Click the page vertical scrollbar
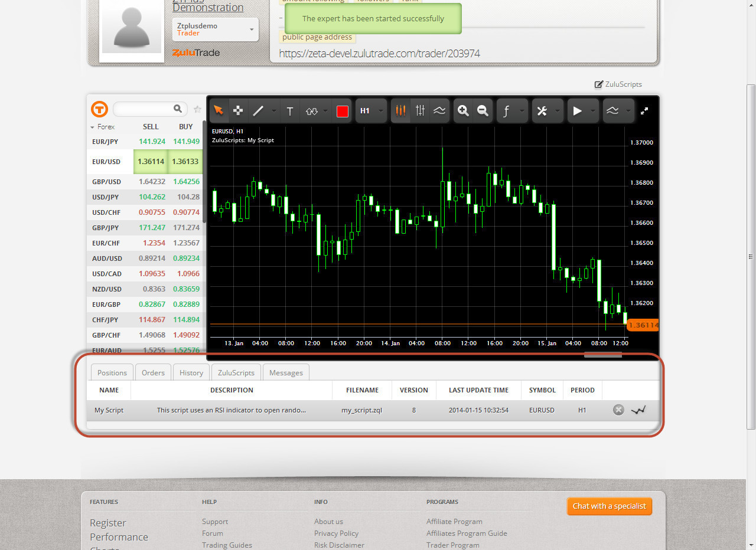 coord(751,257)
